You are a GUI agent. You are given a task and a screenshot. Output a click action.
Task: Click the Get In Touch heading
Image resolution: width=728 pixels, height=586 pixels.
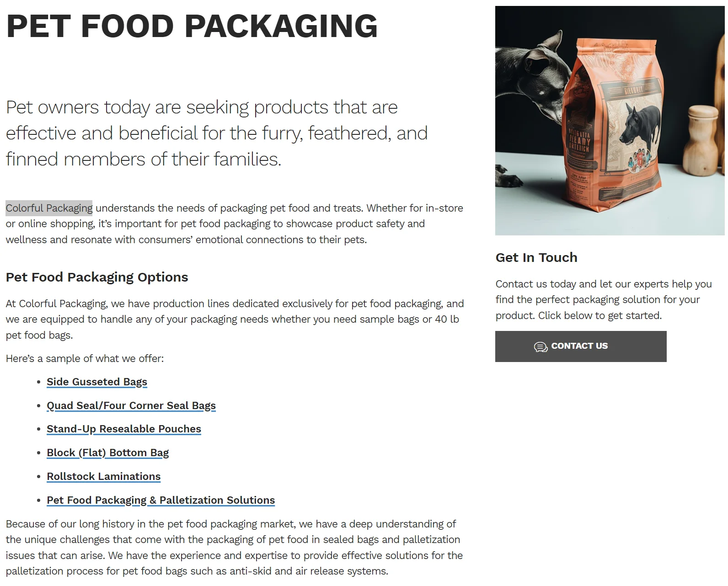coord(536,257)
